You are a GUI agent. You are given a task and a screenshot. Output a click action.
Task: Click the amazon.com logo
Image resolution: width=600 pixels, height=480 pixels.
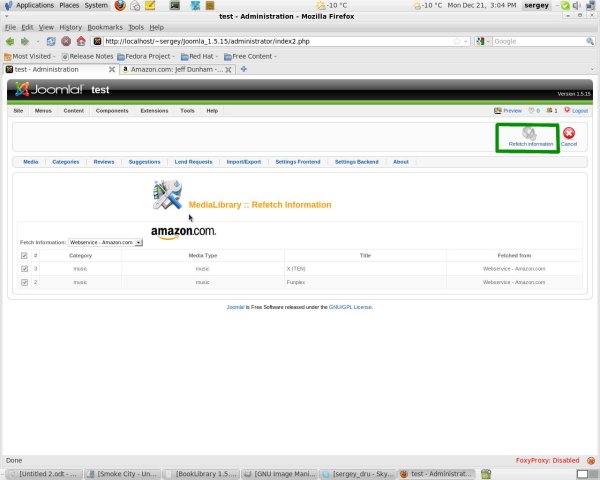[x=183, y=232]
